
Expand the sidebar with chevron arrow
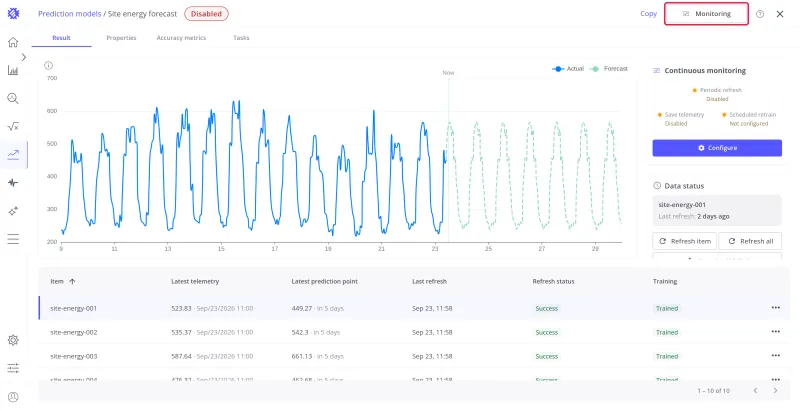tap(23, 57)
